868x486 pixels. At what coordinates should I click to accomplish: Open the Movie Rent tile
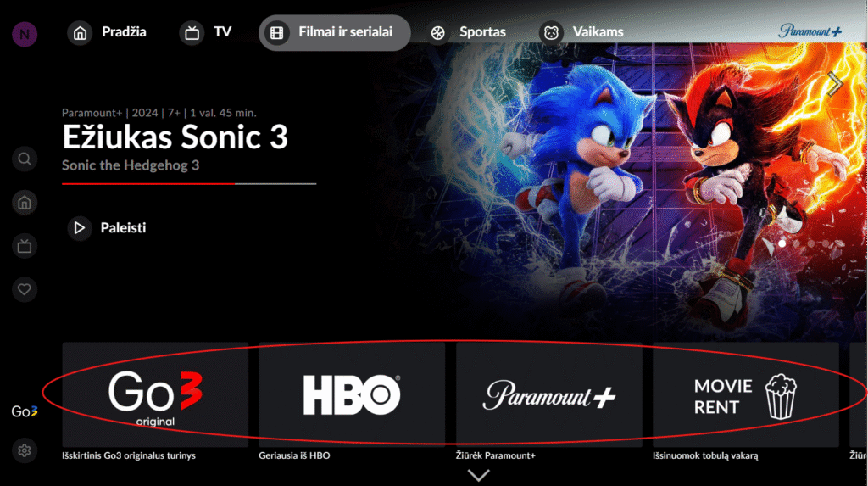(x=746, y=394)
